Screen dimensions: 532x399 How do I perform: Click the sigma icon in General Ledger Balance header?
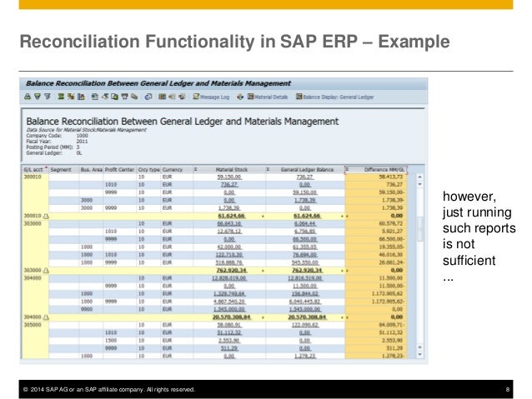point(269,169)
